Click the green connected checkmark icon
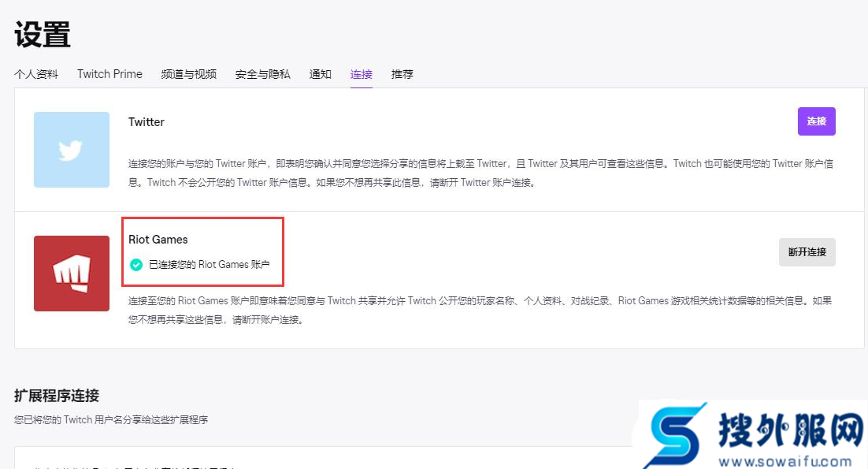The height and width of the screenshot is (469, 868). click(x=135, y=265)
